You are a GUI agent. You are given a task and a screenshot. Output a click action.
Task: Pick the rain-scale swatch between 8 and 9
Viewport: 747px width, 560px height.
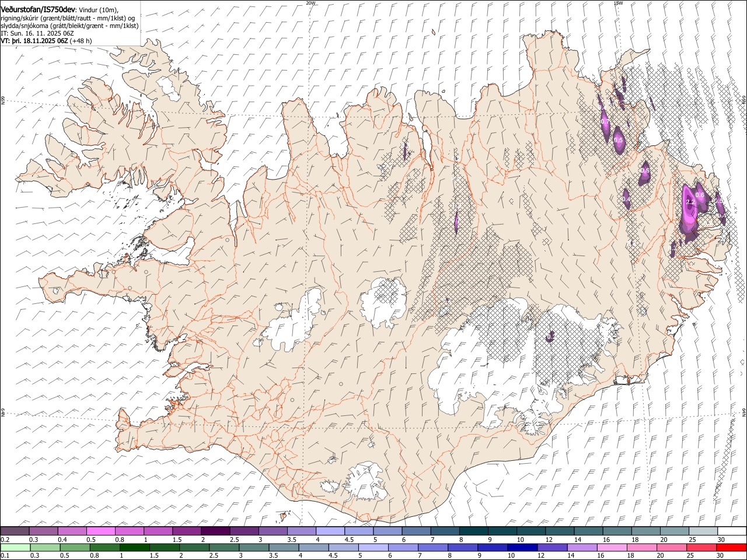(463, 547)
